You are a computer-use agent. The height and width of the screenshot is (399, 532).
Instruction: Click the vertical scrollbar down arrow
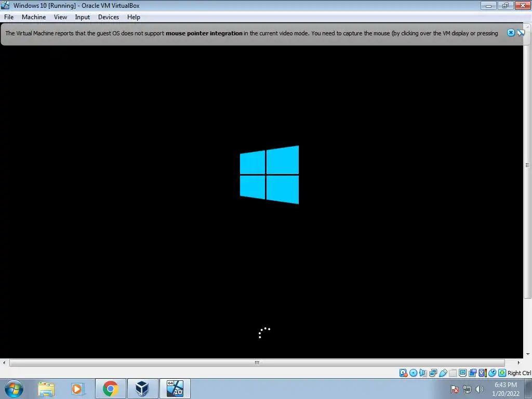[x=528, y=354]
